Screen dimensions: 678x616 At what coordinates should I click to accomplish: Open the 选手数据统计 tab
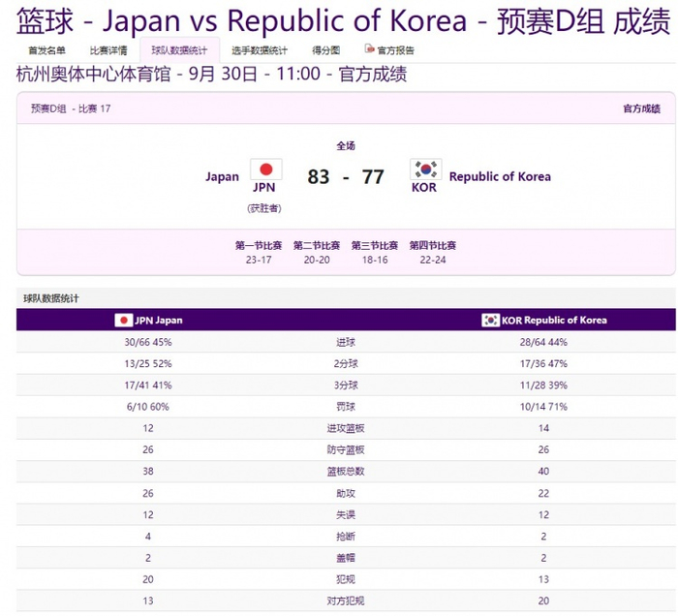[260, 50]
